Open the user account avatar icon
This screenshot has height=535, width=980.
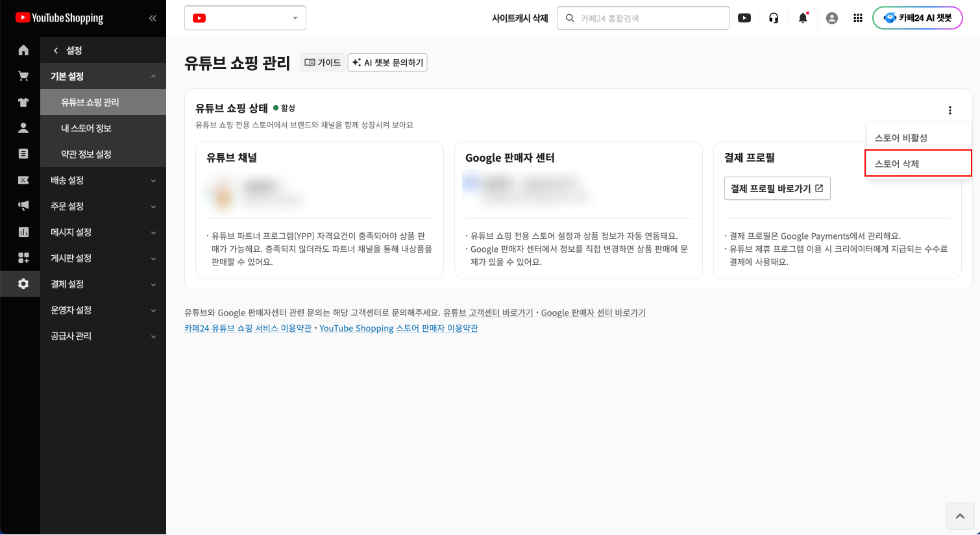(x=832, y=18)
